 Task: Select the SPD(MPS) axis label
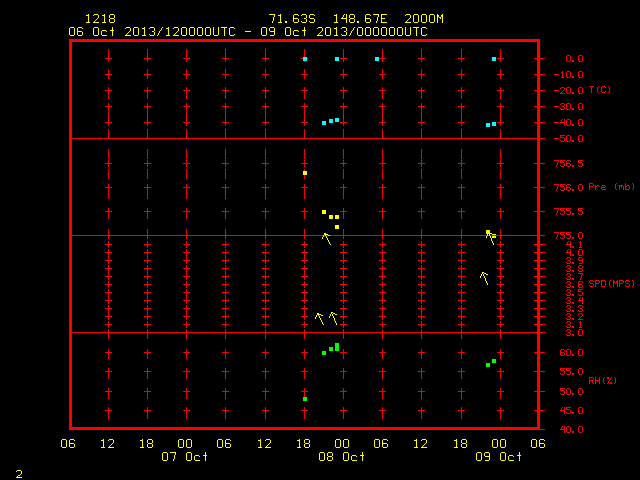[611, 283]
